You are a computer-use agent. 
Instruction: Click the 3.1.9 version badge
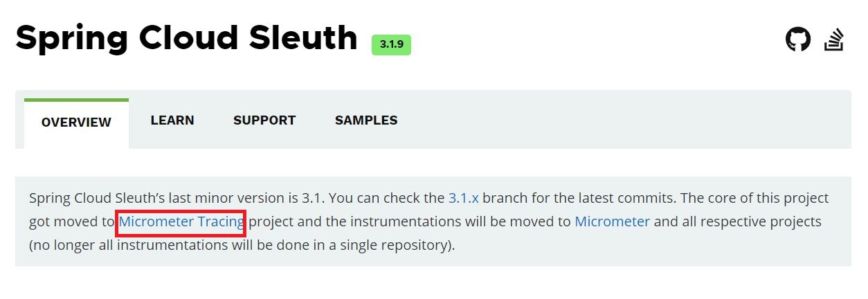(391, 44)
